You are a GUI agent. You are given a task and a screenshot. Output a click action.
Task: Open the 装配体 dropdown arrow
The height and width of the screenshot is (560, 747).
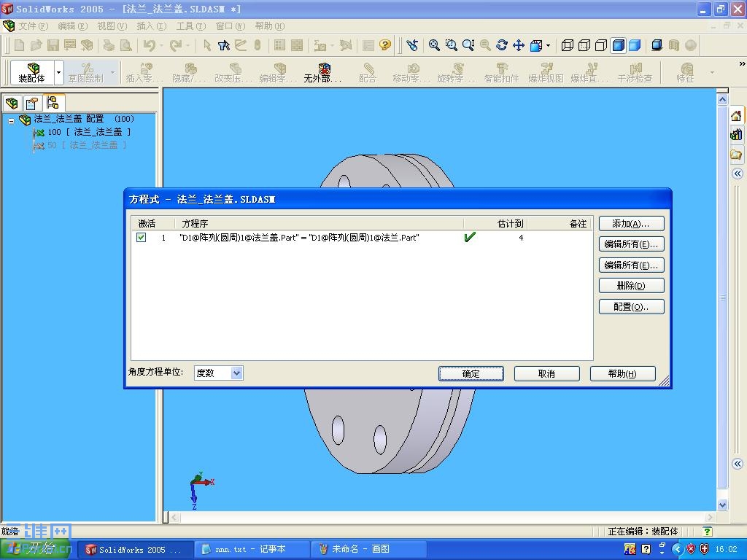[58, 72]
